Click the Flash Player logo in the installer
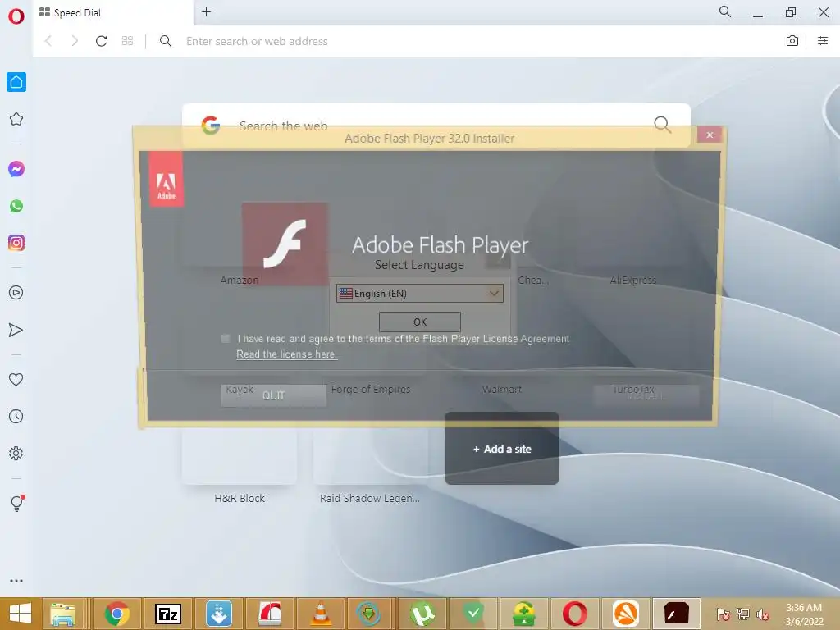This screenshot has height=630, width=840. pyautogui.click(x=285, y=244)
